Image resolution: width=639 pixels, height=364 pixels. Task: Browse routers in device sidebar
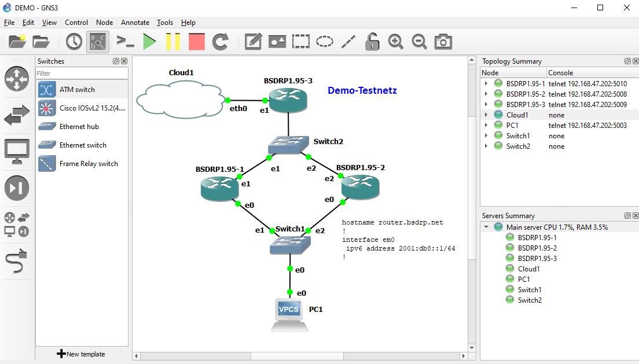17,79
